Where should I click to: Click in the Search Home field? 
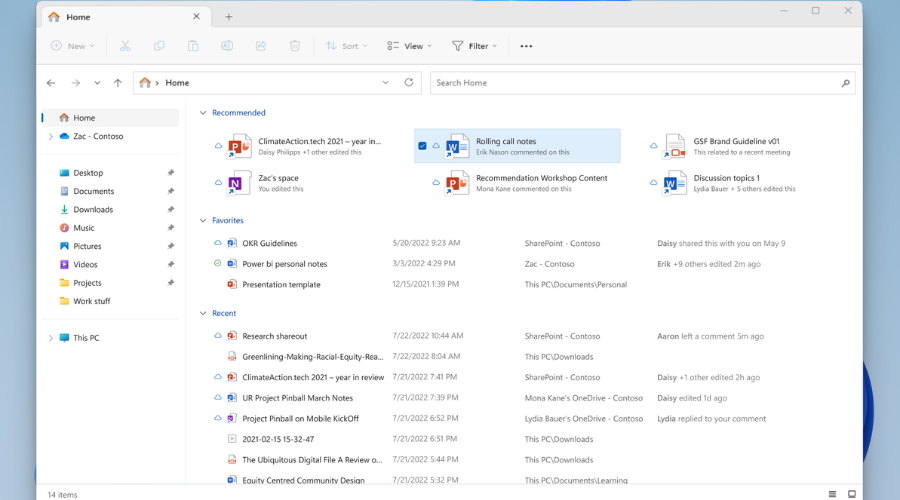click(643, 83)
